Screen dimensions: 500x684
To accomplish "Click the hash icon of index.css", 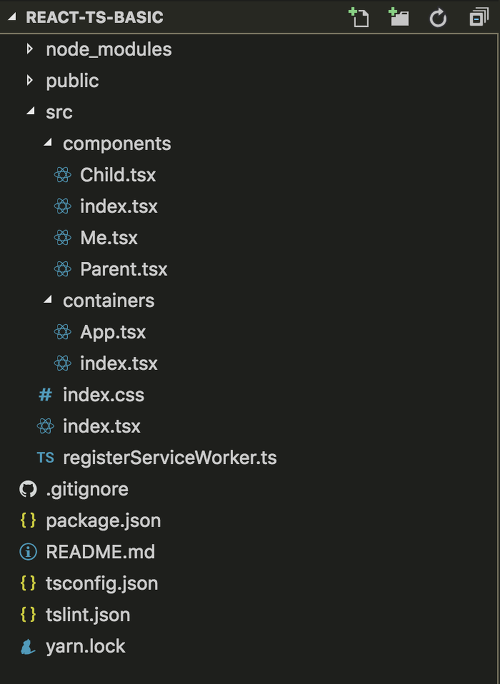I will [45, 395].
